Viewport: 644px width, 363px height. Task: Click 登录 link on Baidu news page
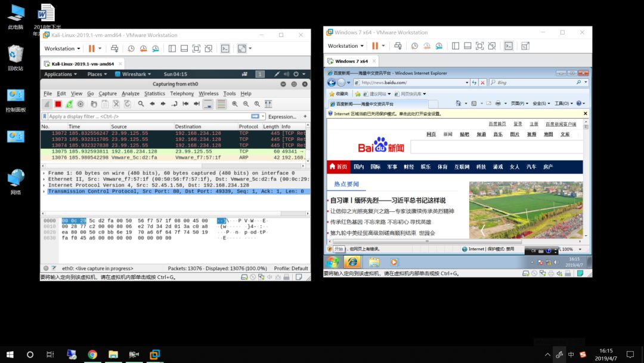click(518, 124)
